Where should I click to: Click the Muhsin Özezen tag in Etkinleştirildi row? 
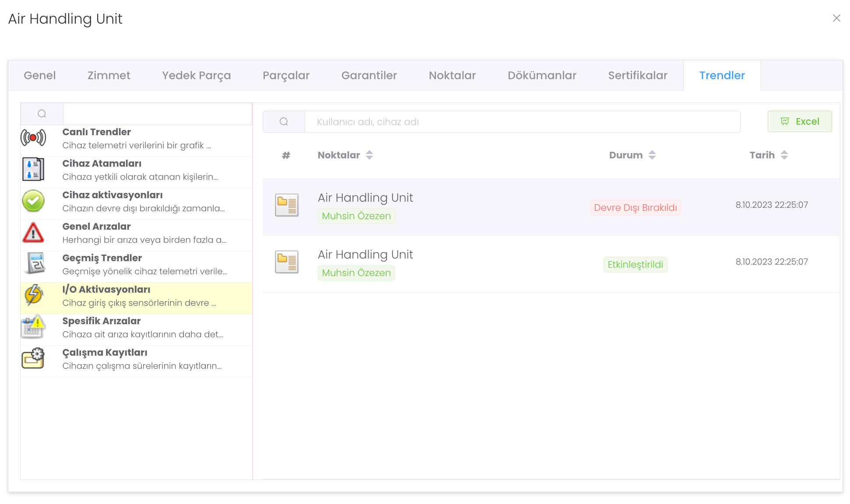[x=356, y=273]
